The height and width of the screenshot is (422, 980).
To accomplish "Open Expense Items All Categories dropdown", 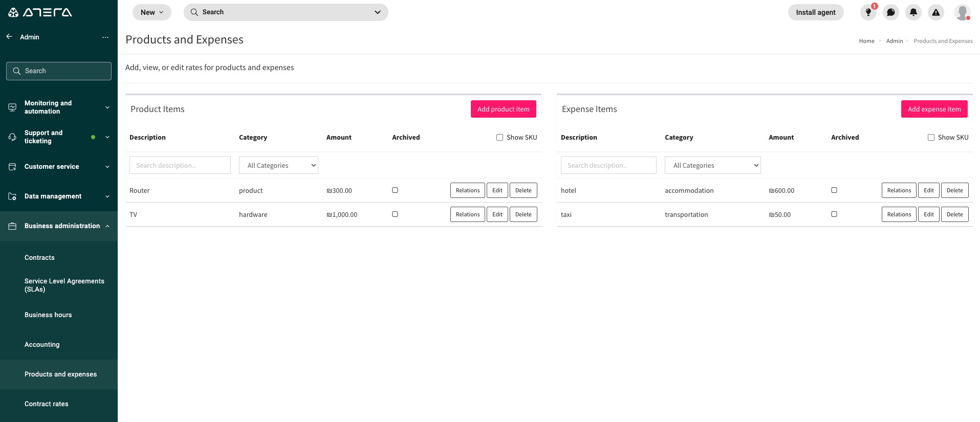I will [x=713, y=165].
